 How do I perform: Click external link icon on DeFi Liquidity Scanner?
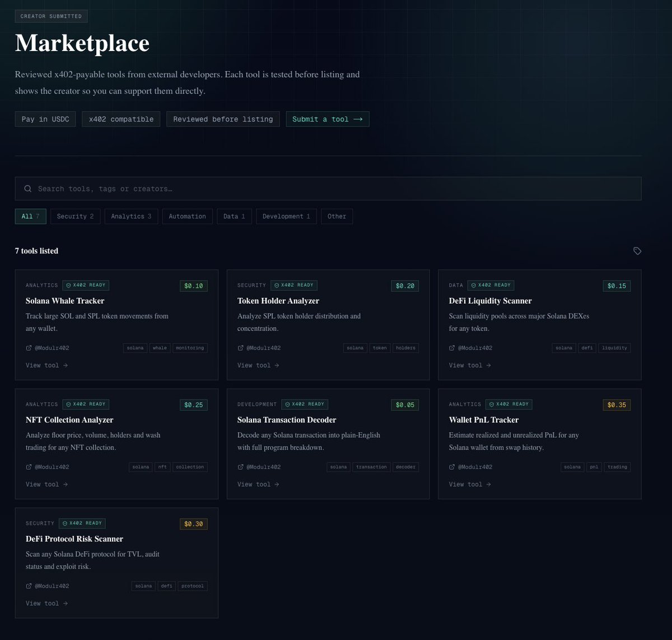[x=452, y=348]
